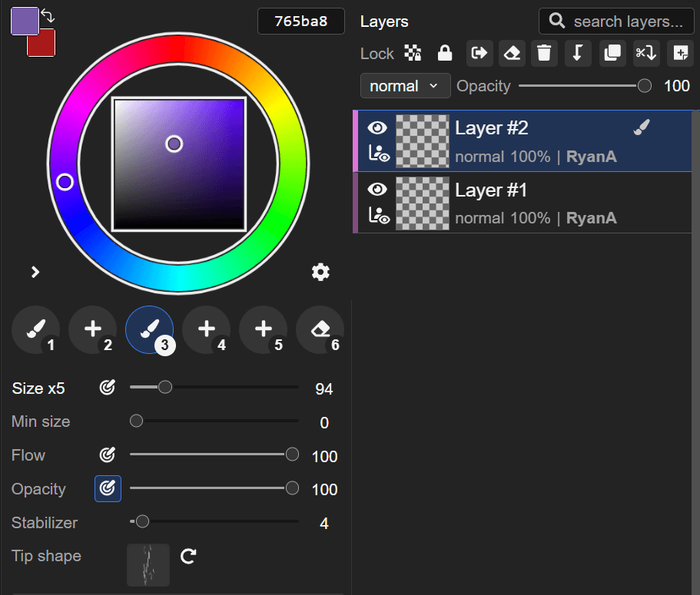Screen dimensions: 700x595
Task: Hide Layer #2 using its eye icon
Action: (377, 128)
